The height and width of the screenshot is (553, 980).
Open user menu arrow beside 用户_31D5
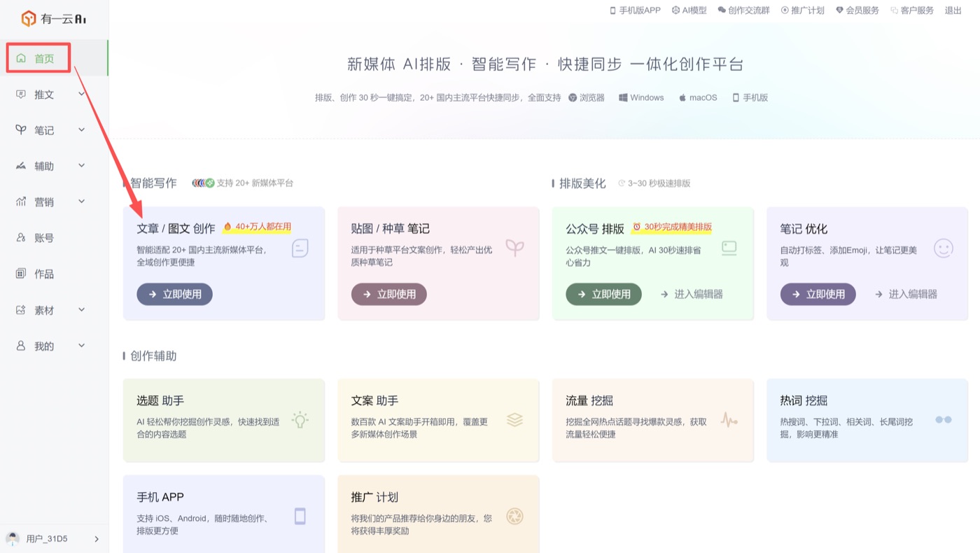point(97,539)
